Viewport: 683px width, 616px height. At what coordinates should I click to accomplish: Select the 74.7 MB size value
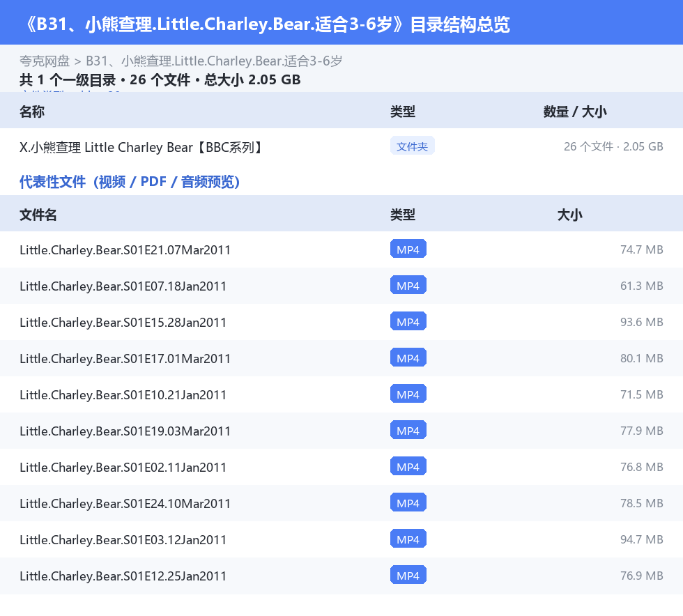pos(642,249)
